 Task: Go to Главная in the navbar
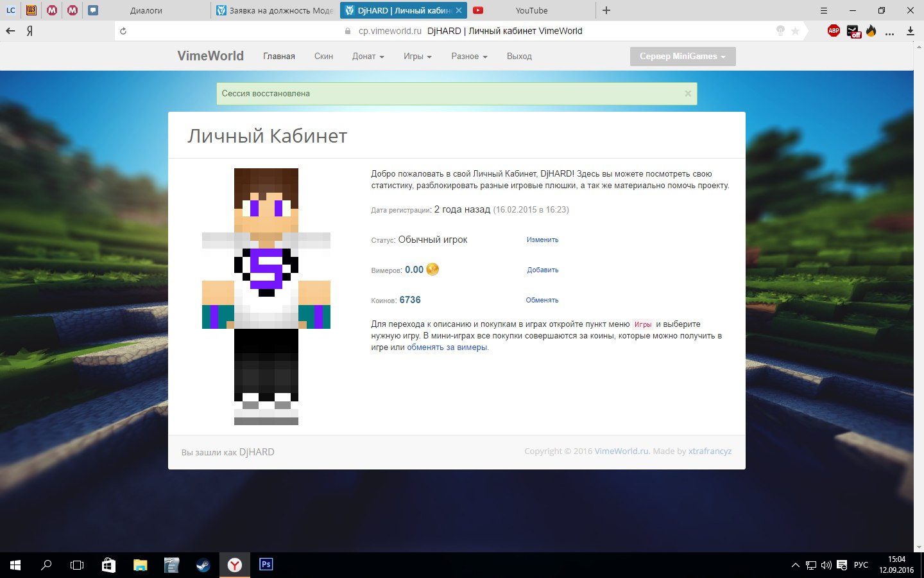click(279, 57)
